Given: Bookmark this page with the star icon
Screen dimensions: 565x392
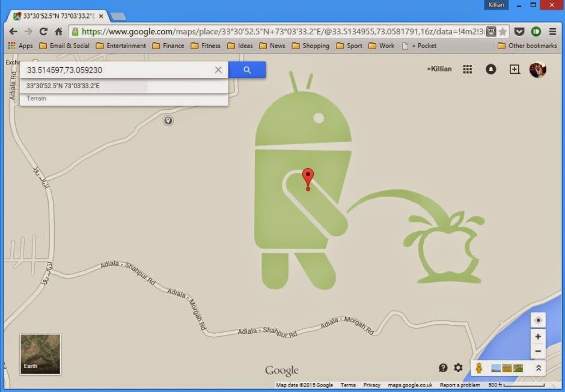Looking at the screenshot, I should coord(502,32).
